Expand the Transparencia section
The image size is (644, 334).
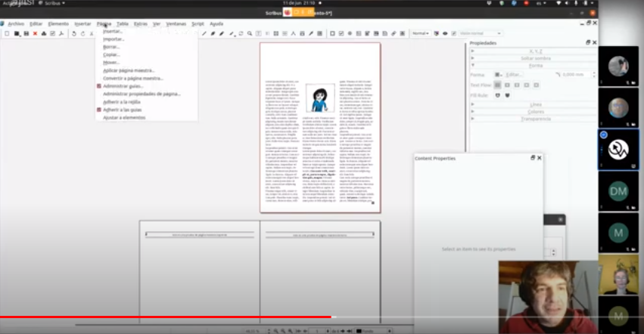pyautogui.click(x=533, y=119)
